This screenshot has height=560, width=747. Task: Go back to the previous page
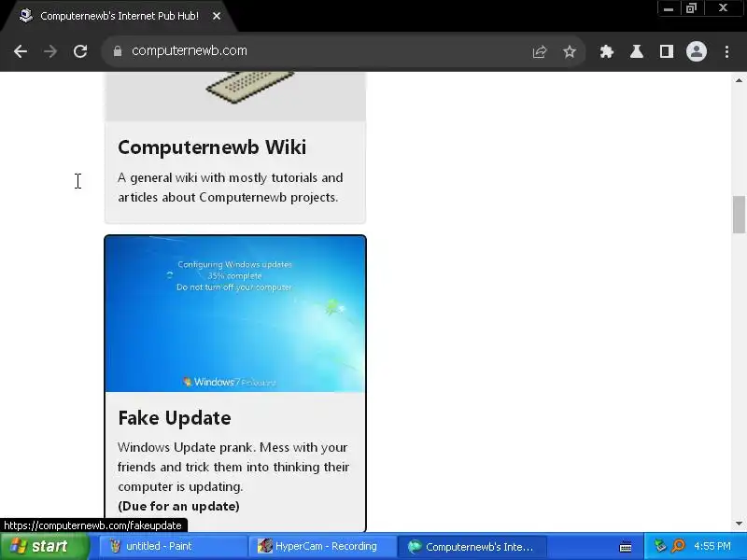click(x=21, y=51)
